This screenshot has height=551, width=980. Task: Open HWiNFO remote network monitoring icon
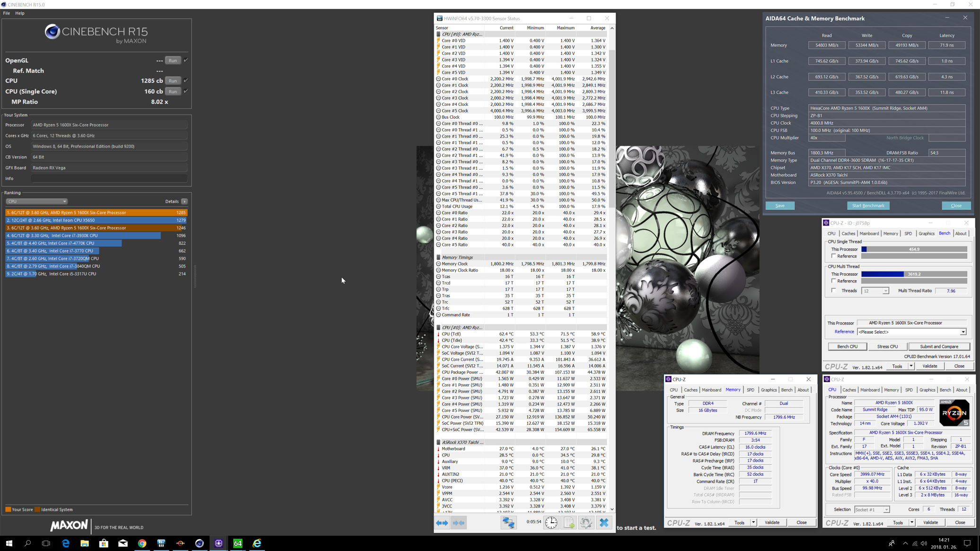click(509, 523)
